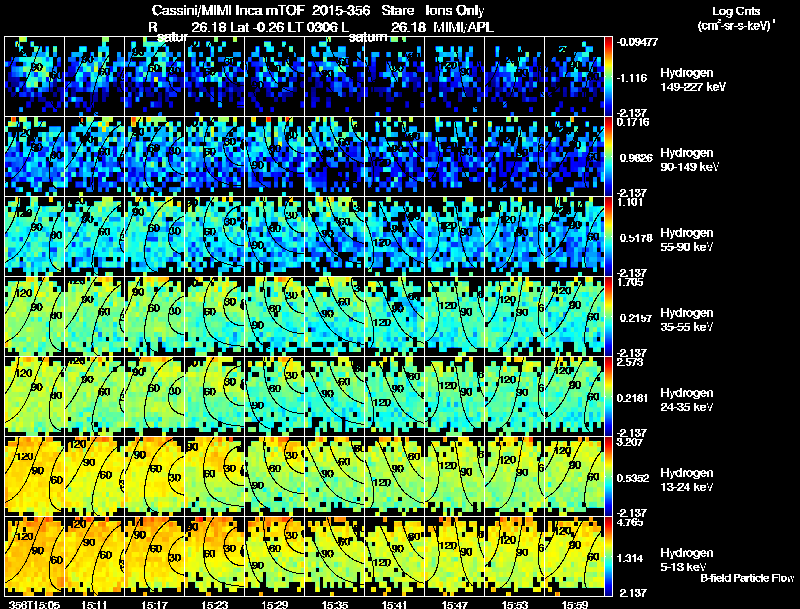Click the 35-55 keV hydrogen color bar
This screenshot has width=800, height=609.
pos(608,316)
